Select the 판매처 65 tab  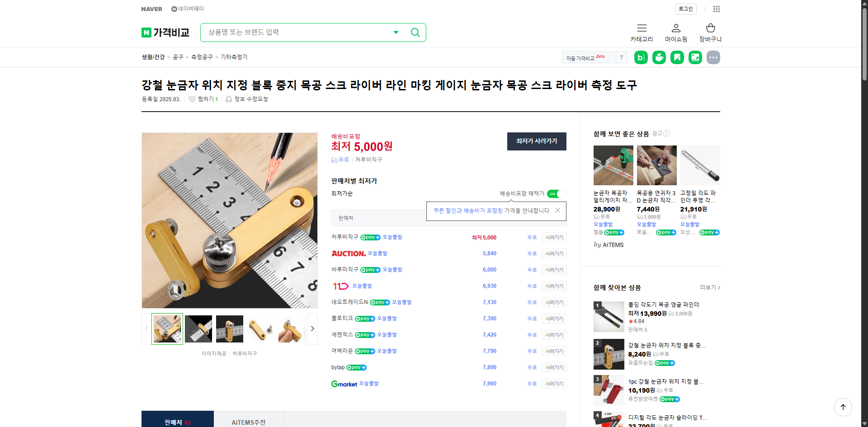(x=177, y=422)
